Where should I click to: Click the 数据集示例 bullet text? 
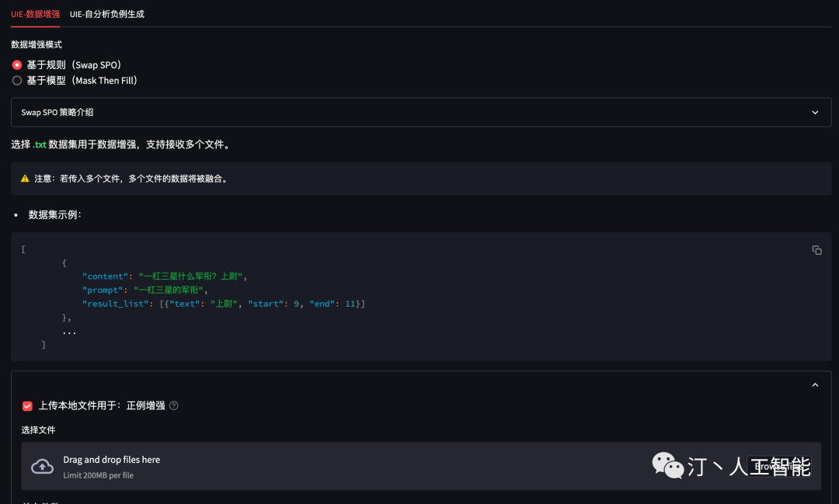click(x=54, y=214)
